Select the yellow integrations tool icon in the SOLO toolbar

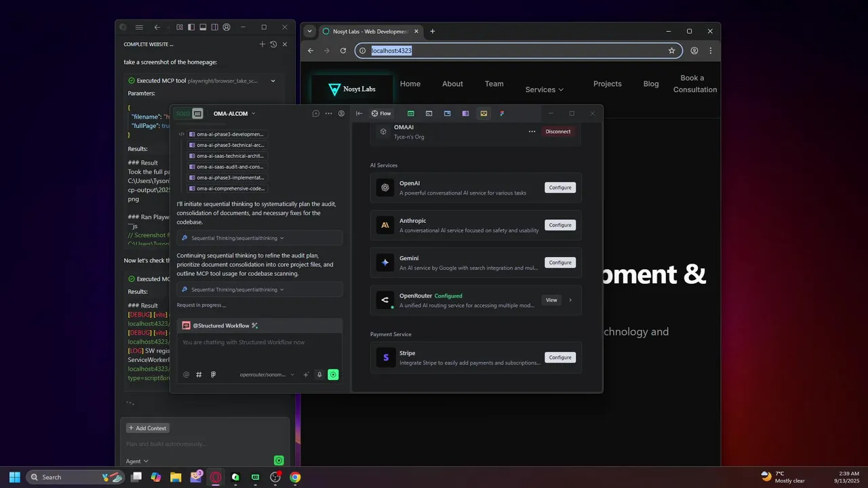click(484, 113)
